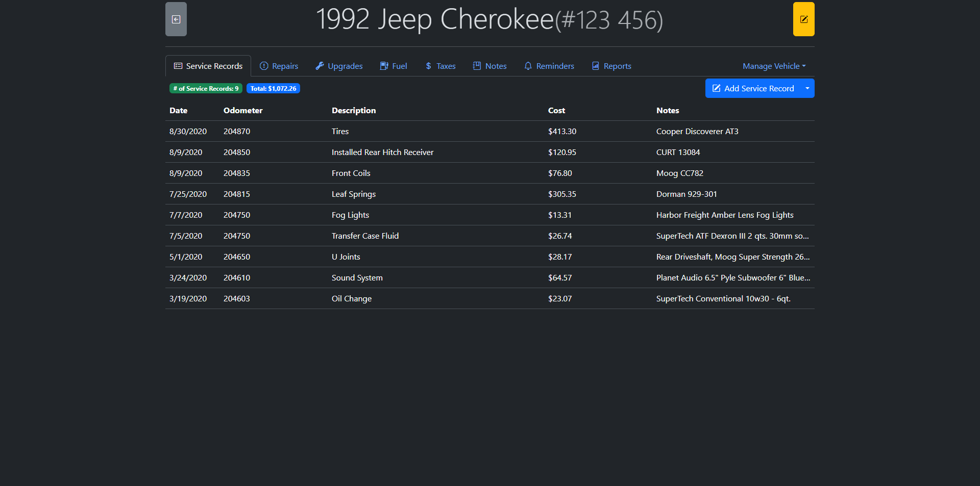
Task: Open the Oil Change service record
Action: click(x=351, y=298)
